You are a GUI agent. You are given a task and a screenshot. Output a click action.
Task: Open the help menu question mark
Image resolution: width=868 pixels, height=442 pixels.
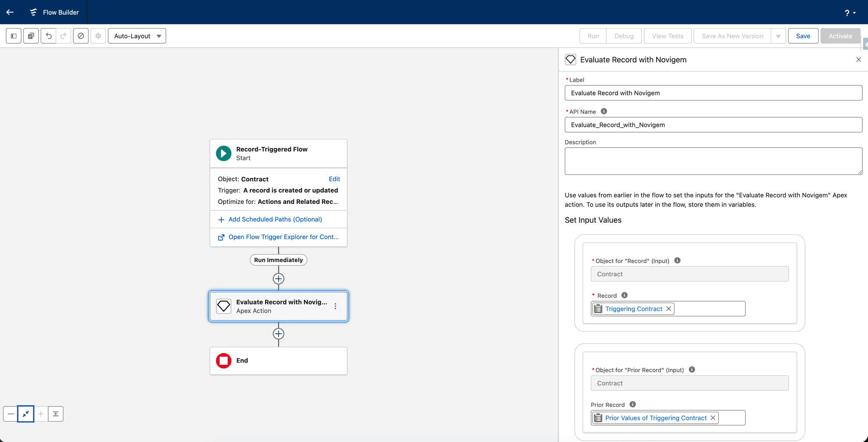click(850, 13)
